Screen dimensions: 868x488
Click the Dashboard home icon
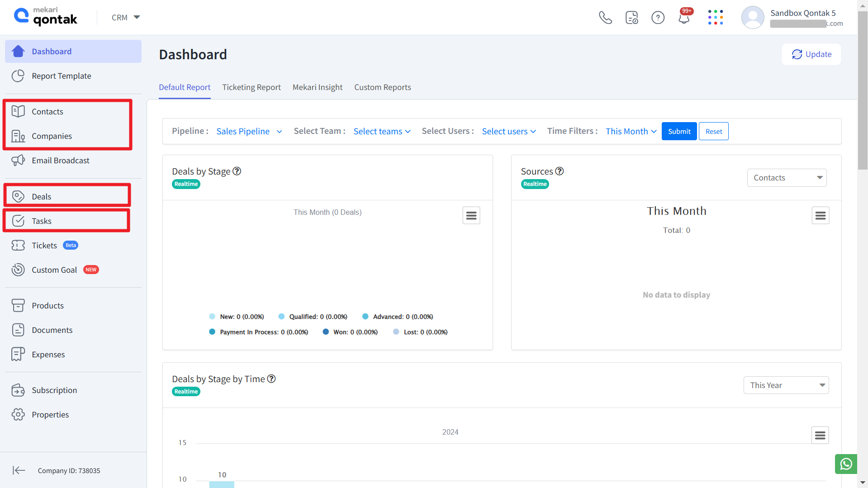coord(18,51)
